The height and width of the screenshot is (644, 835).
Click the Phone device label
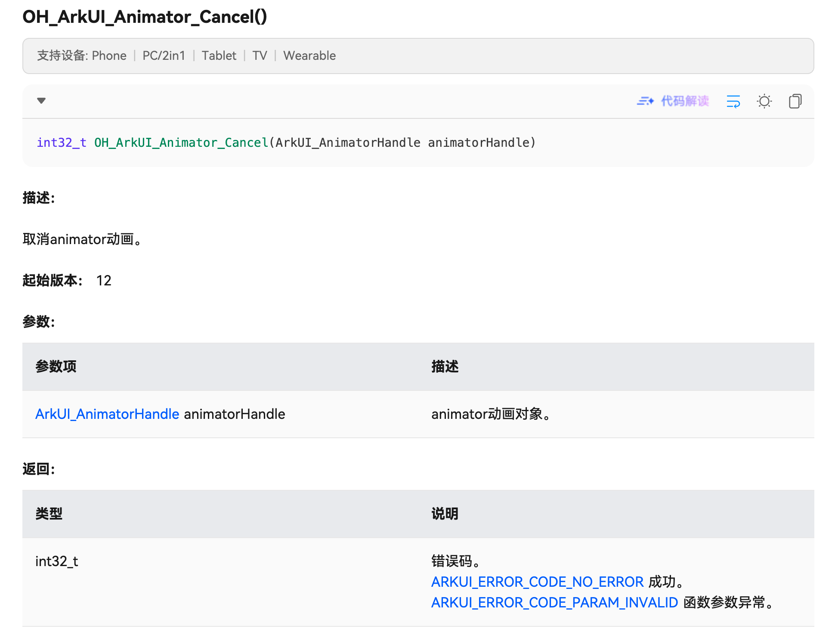(x=109, y=56)
